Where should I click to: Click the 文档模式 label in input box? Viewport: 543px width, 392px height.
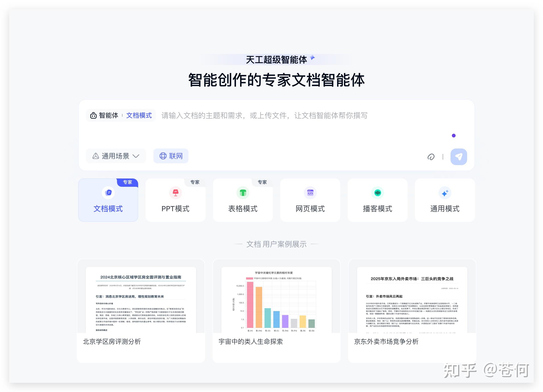pos(139,116)
